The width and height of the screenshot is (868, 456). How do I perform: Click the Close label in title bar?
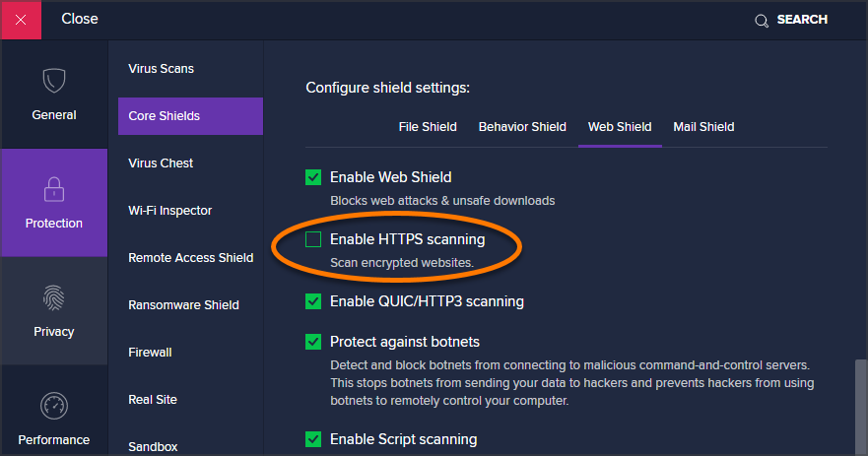tap(80, 19)
